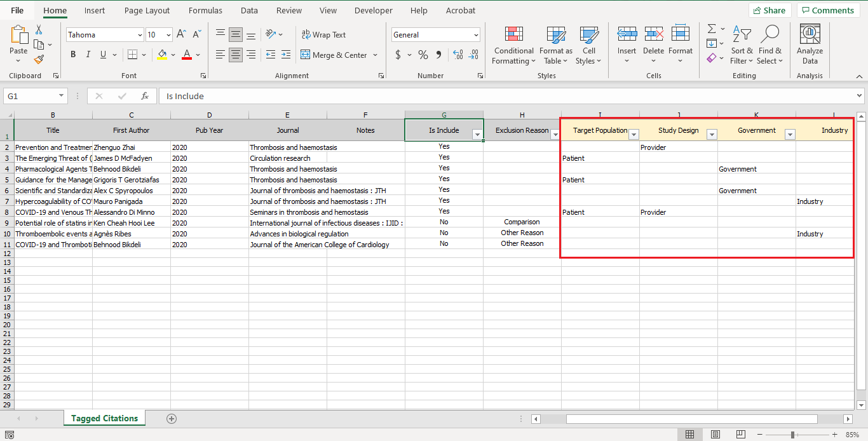Click the Share button
This screenshot has height=441, width=868.
(x=770, y=10)
